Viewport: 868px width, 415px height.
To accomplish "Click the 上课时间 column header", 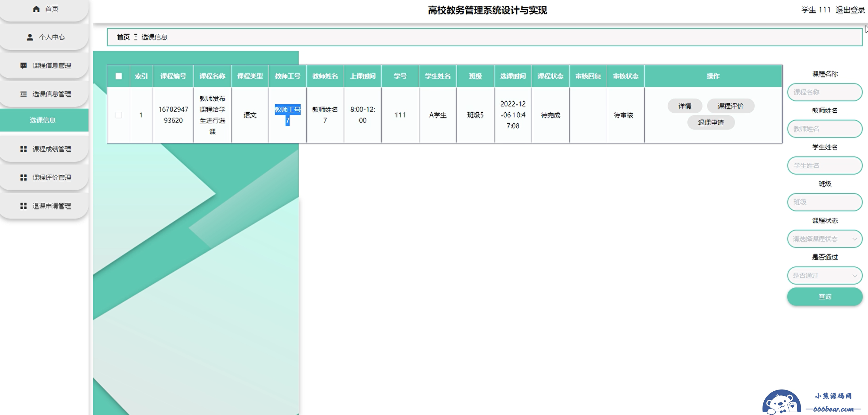I will (363, 76).
